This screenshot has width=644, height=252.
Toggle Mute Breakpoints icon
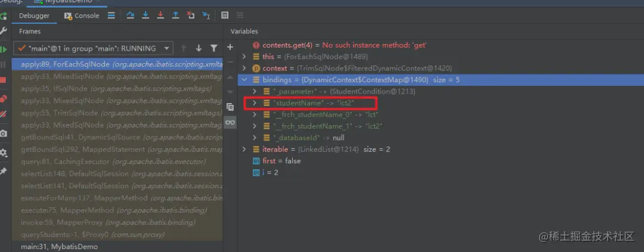(4, 114)
